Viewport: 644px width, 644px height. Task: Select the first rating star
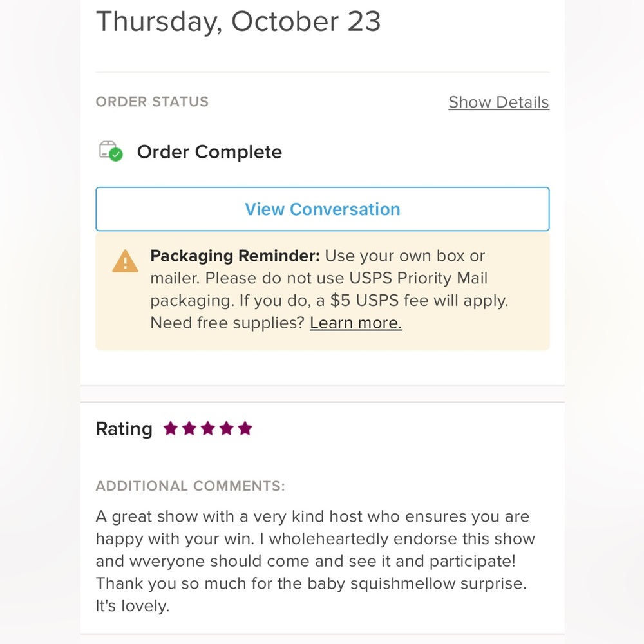click(x=170, y=428)
